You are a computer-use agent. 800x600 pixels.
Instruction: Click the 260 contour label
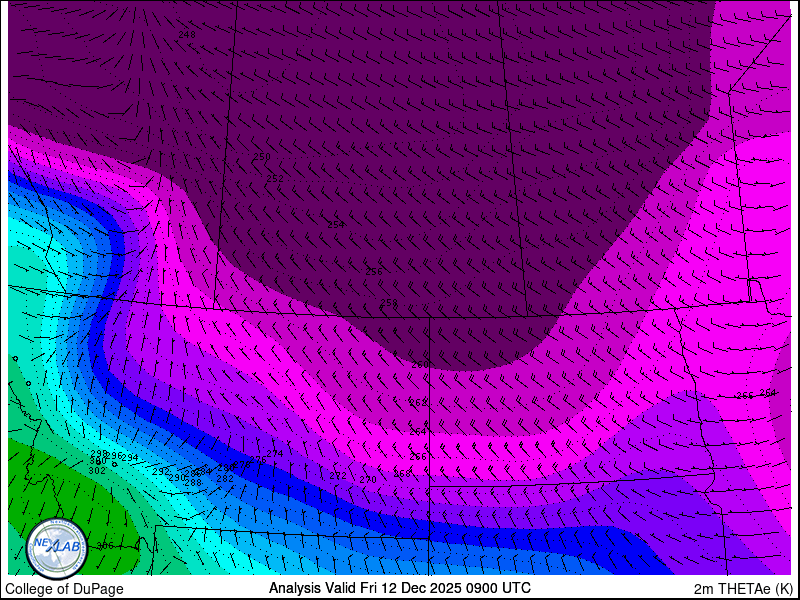coord(420,365)
